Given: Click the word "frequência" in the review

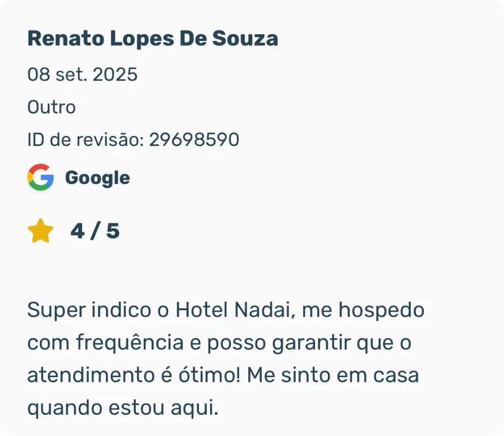Looking at the screenshot, I should [130, 343].
